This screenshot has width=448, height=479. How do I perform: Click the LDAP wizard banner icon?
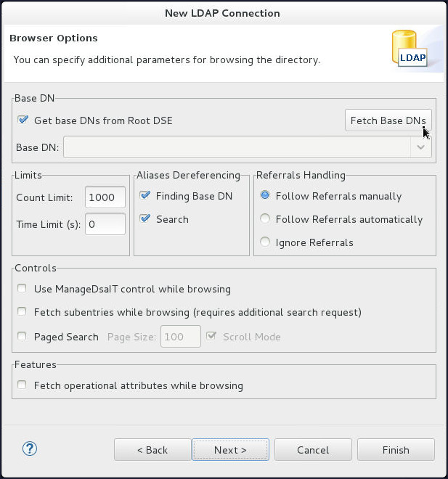409,49
